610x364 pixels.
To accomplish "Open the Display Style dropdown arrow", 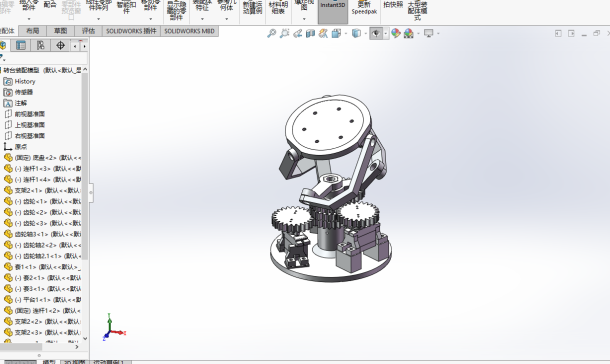I will tap(365, 34).
